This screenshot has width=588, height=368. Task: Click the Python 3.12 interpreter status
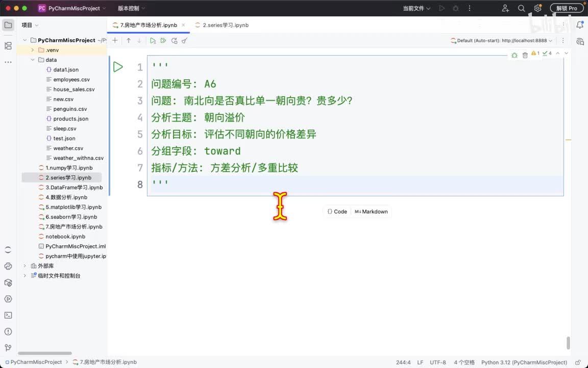click(524, 362)
